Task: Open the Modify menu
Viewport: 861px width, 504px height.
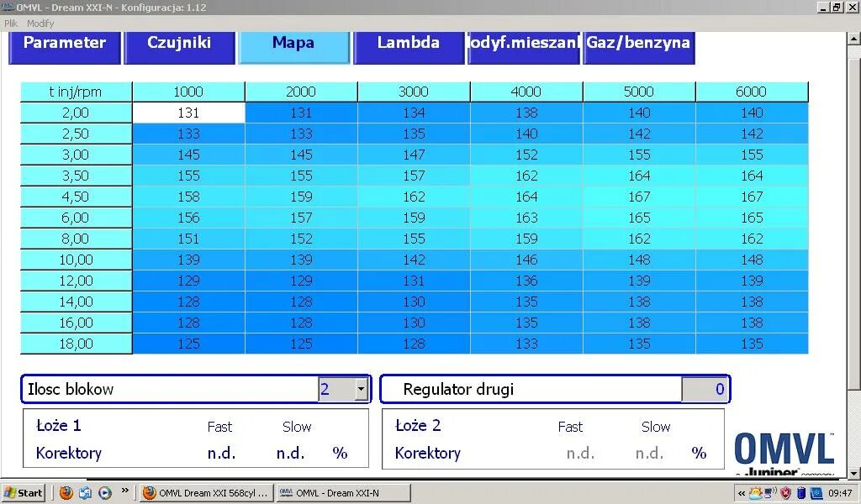Action: coord(40,23)
